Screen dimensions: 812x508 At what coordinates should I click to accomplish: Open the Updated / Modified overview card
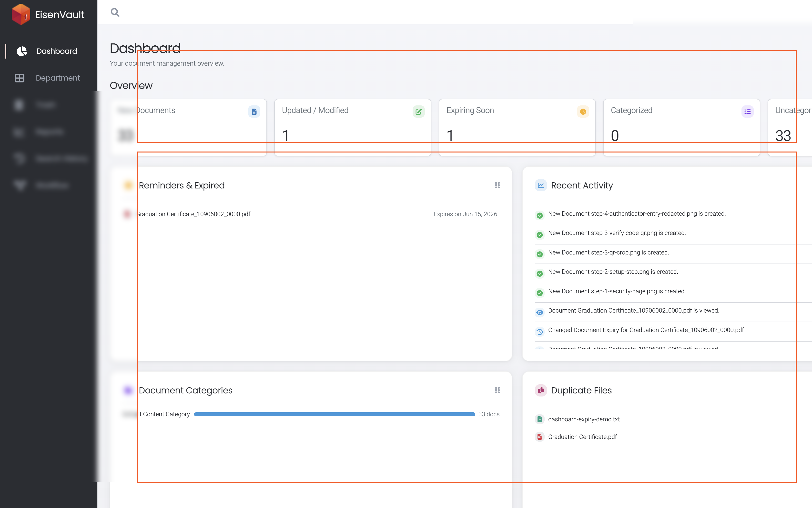click(x=353, y=127)
